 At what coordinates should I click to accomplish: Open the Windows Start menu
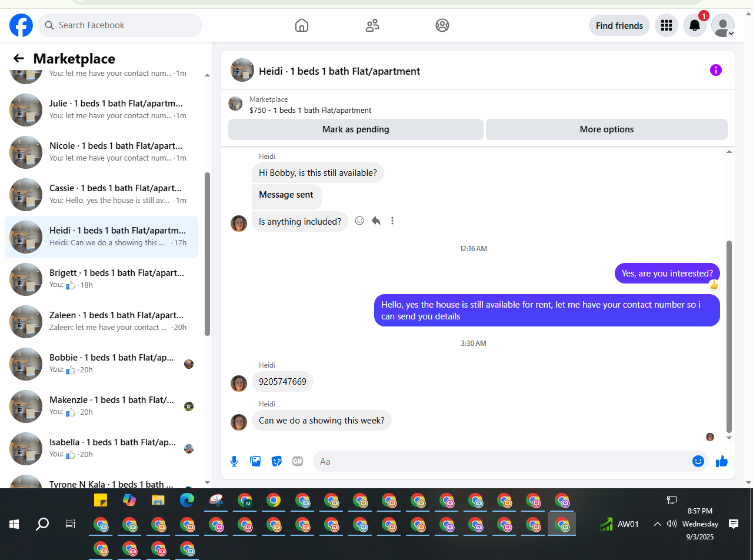coord(14,524)
